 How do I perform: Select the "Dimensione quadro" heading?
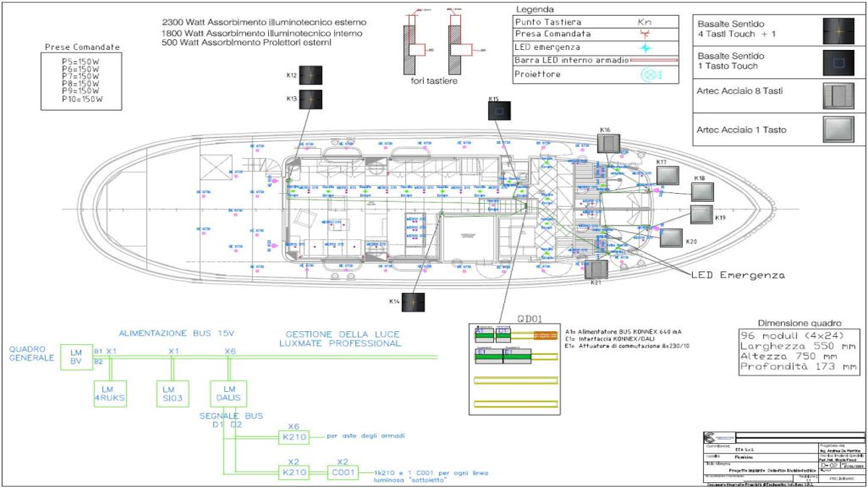pyautogui.click(x=799, y=323)
